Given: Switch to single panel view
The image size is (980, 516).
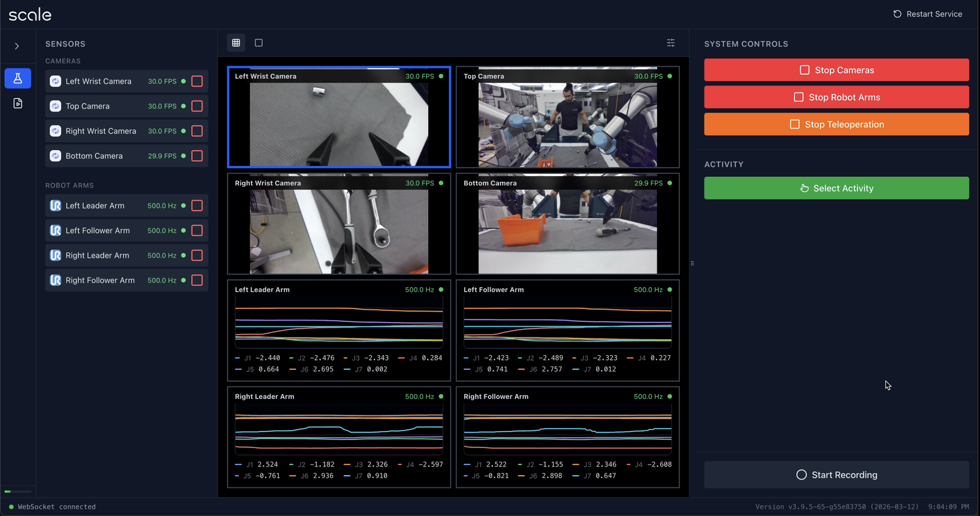Looking at the screenshot, I should [x=258, y=43].
